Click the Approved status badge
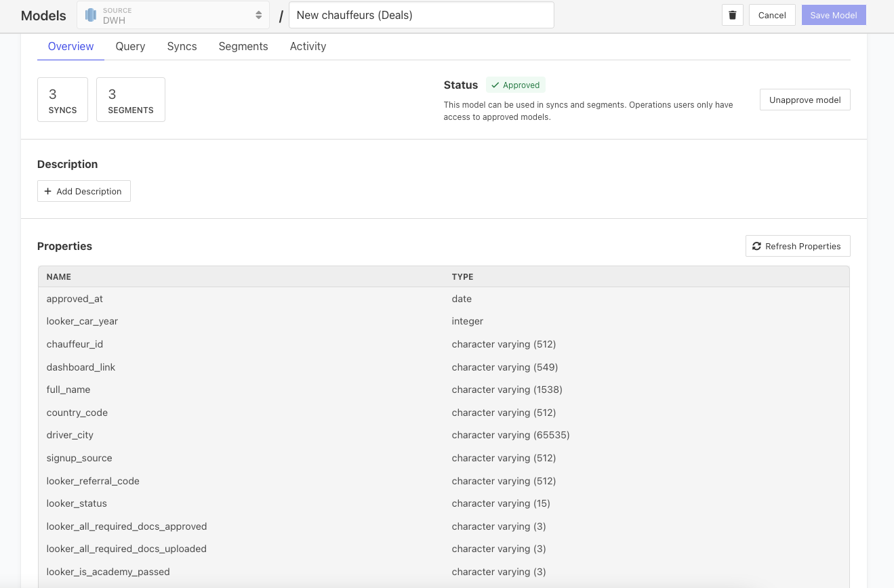This screenshot has width=894, height=588. pyautogui.click(x=515, y=85)
